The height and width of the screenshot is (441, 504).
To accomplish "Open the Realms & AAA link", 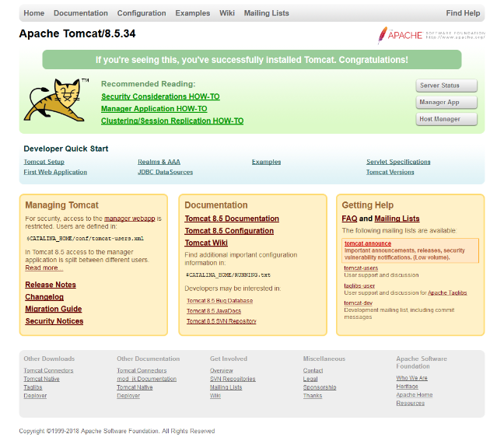I will pyautogui.click(x=159, y=162).
